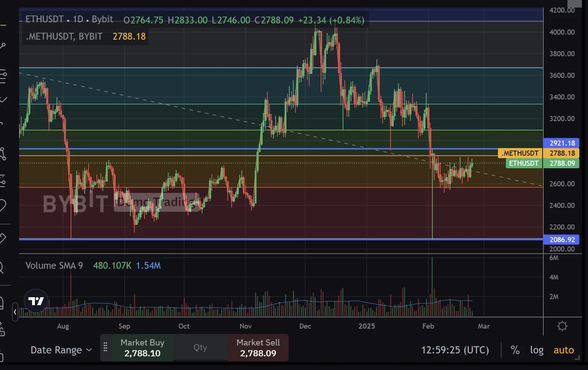This screenshot has height=370, width=588.
Task: Click the Market Sell button
Action: (x=258, y=348)
